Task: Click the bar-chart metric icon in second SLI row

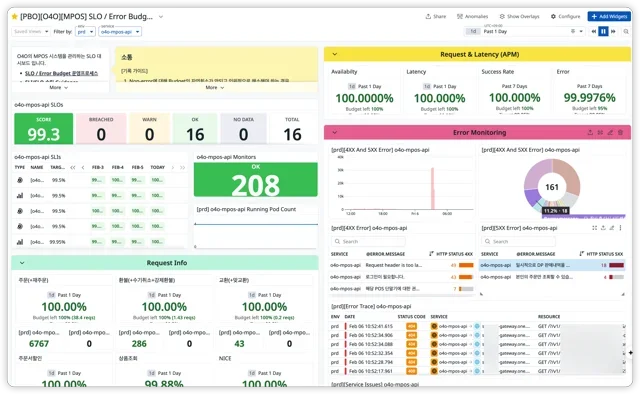Action: tap(20, 196)
